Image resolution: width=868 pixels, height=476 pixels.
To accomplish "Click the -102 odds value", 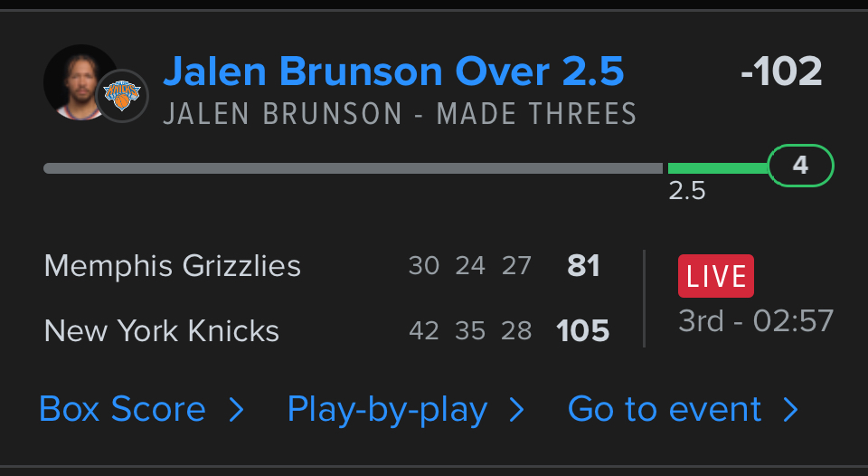I will [x=781, y=72].
